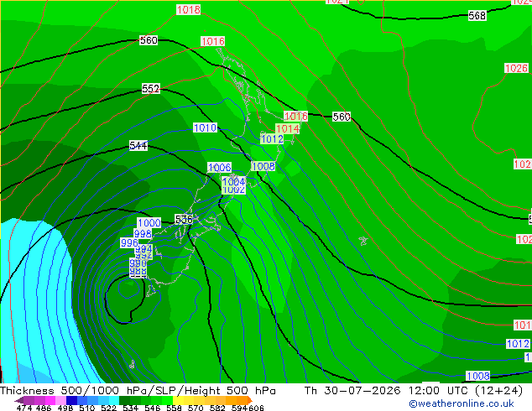
Task: Click the legend value "606"
Action: (256, 408)
